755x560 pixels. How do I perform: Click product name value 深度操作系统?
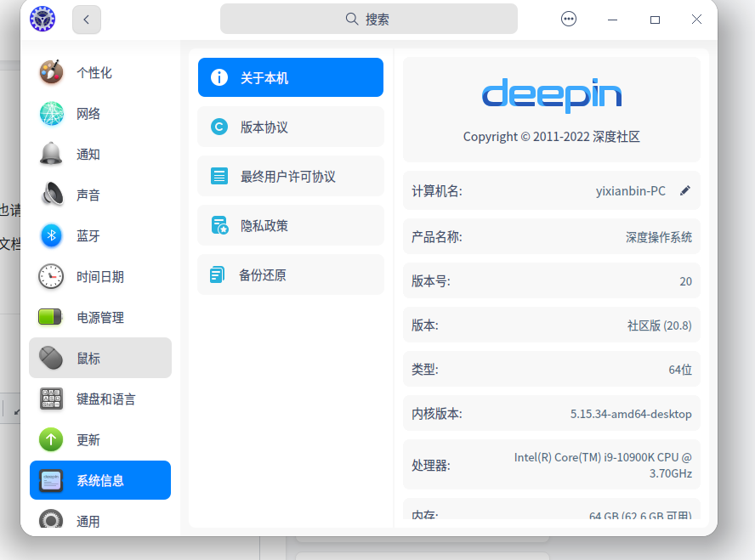[659, 237]
